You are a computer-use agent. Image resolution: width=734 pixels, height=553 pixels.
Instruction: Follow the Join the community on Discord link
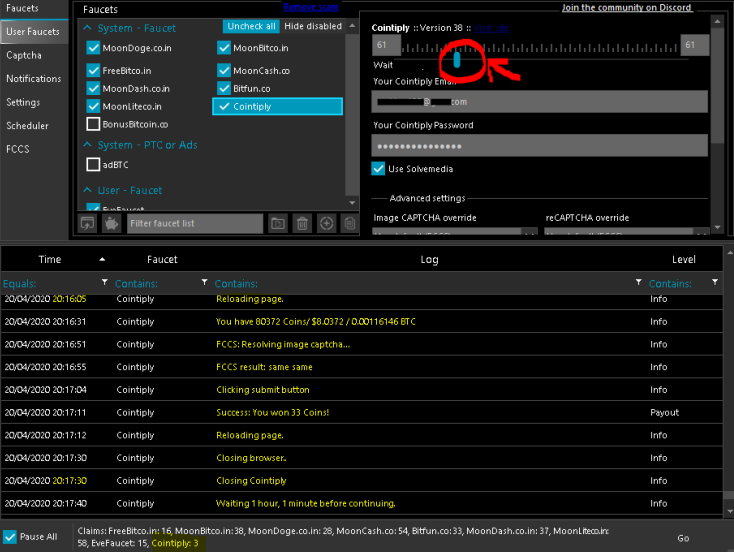(629, 8)
